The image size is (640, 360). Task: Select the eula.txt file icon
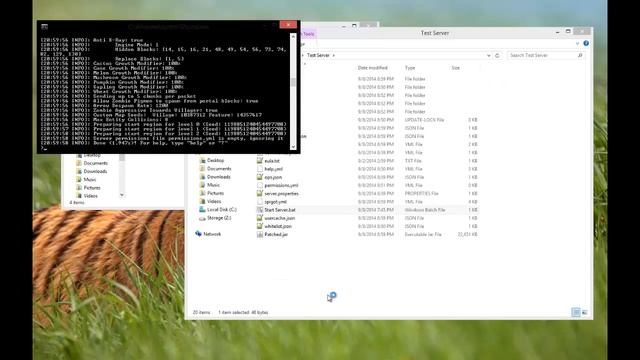260,161
